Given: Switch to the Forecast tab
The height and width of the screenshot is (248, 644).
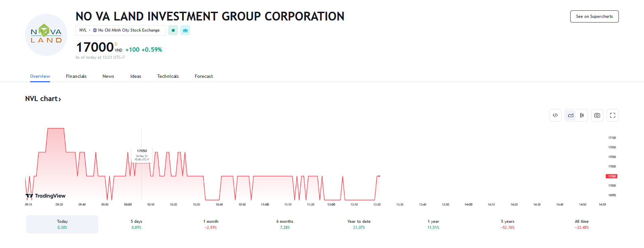Looking at the screenshot, I should coord(204,76).
